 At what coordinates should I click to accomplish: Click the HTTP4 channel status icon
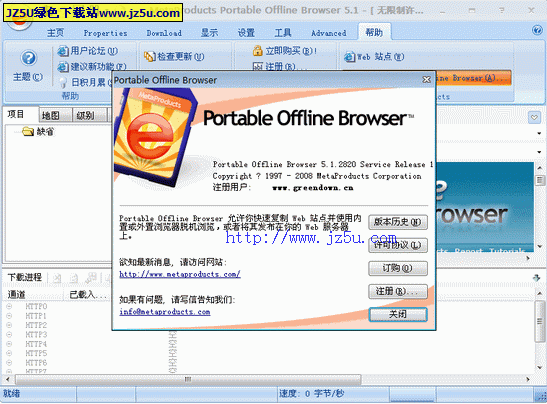(x=9, y=344)
